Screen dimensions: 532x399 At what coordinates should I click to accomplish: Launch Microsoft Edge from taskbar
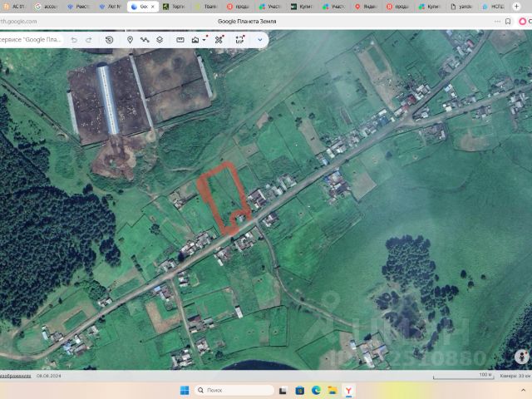coord(316,391)
